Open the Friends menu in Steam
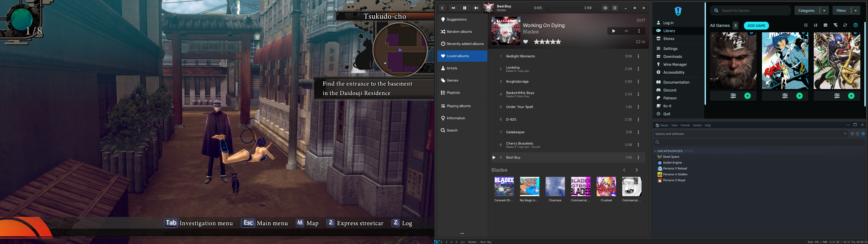Viewport: 868px width, 244px height. pos(685,125)
